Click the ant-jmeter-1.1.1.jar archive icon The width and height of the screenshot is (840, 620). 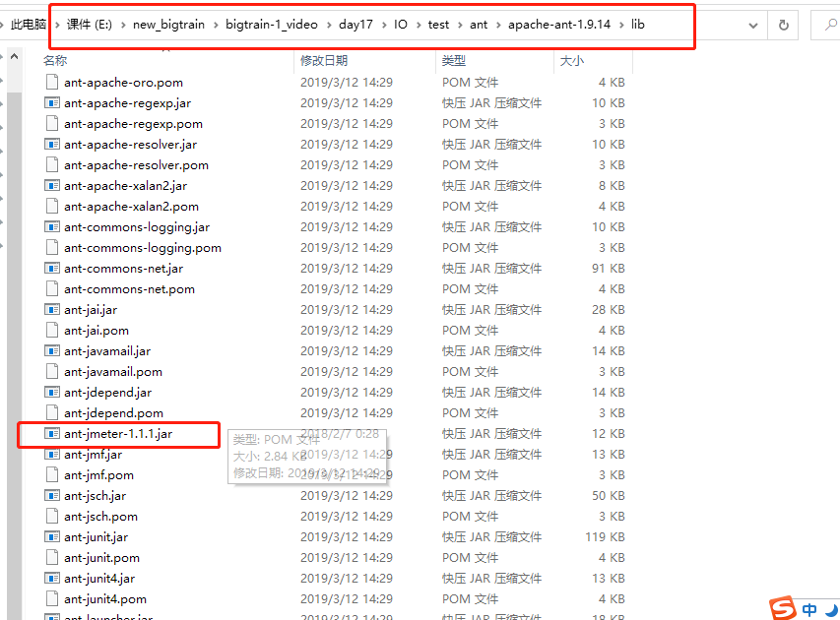pos(52,434)
